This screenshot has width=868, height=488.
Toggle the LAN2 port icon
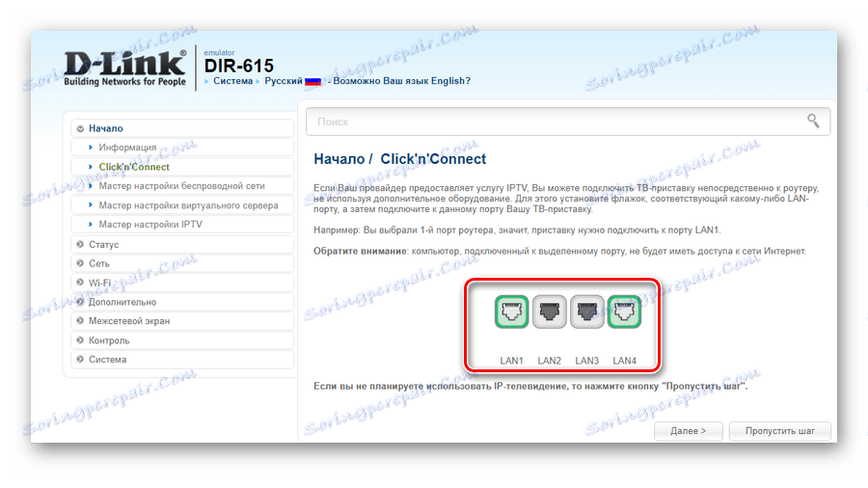pyautogui.click(x=549, y=312)
